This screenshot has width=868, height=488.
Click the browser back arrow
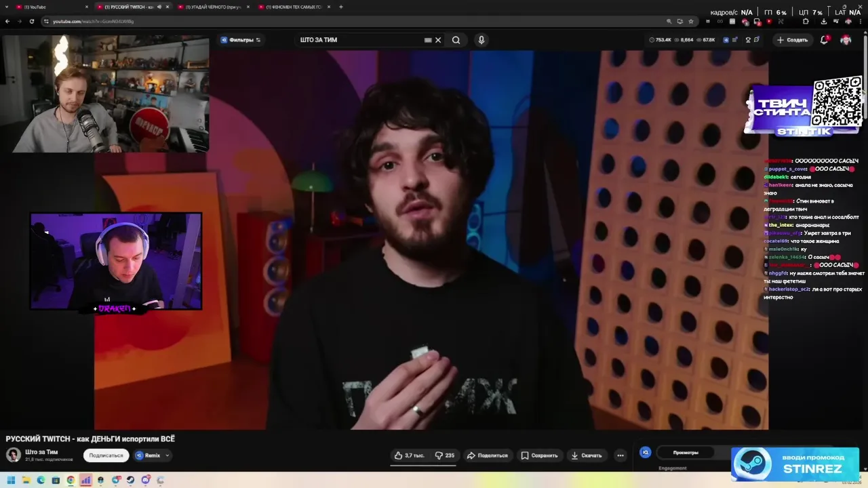click(x=7, y=21)
